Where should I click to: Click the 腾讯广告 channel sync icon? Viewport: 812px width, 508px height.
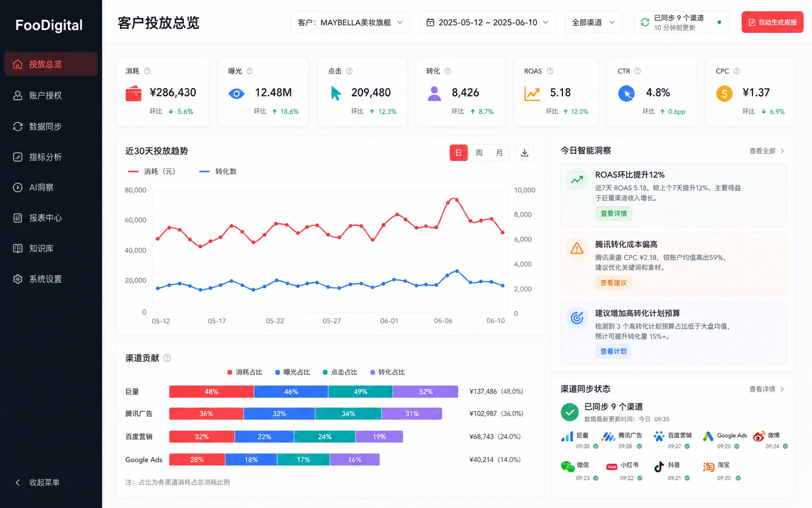608,436
